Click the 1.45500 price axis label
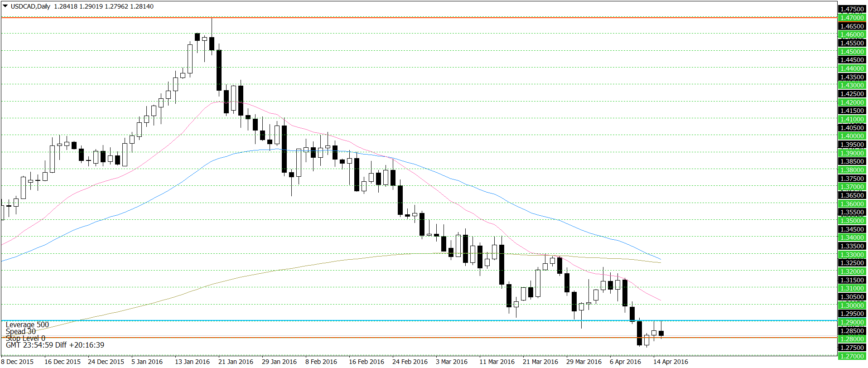This screenshot has height=368, width=868. click(852, 43)
